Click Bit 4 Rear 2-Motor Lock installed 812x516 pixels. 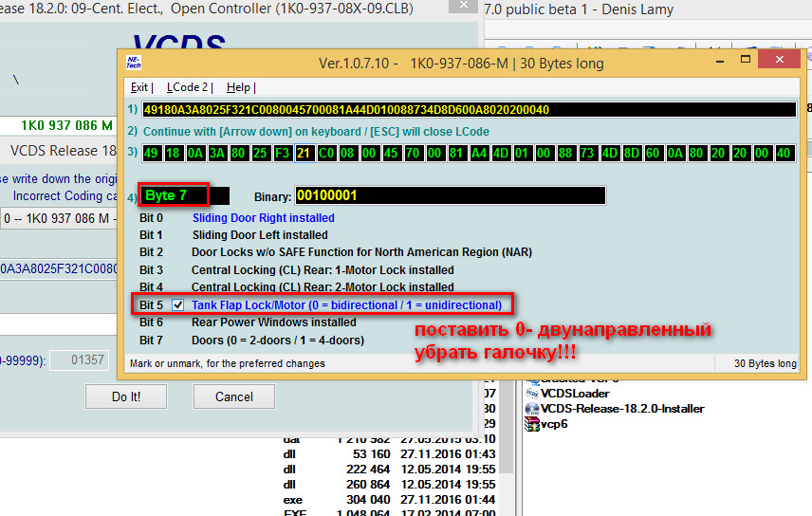[x=323, y=287]
